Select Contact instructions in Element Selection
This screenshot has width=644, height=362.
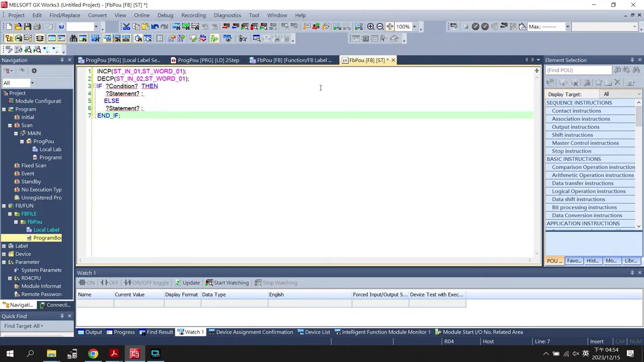576,111
